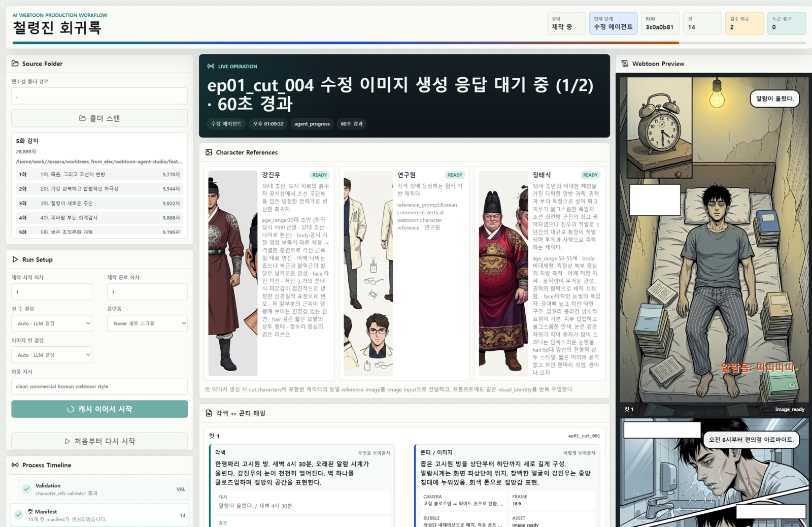Click the Character References image icon
This screenshot has width=812, height=527.
[x=209, y=152]
